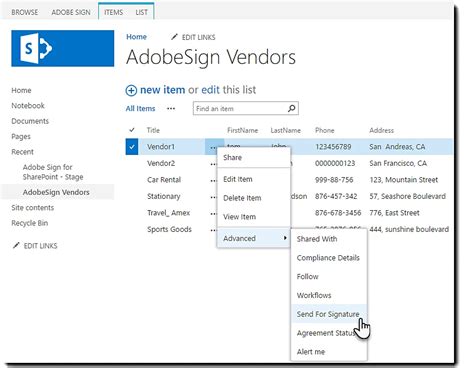Open Recycle Bin in left navigation

pyautogui.click(x=29, y=223)
